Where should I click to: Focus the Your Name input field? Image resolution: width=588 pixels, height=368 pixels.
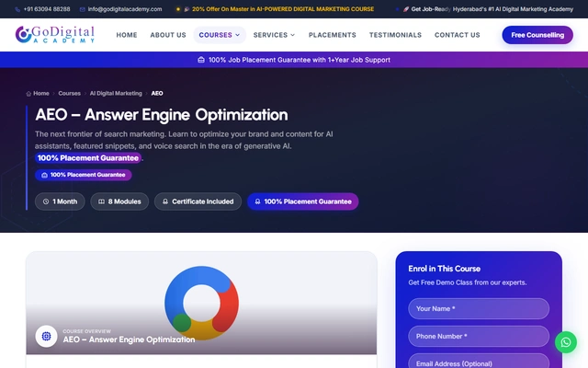click(x=479, y=309)
